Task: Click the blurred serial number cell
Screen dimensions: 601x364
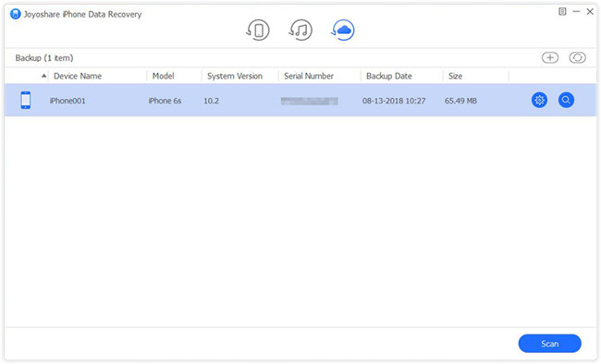Action: point(310,101)
